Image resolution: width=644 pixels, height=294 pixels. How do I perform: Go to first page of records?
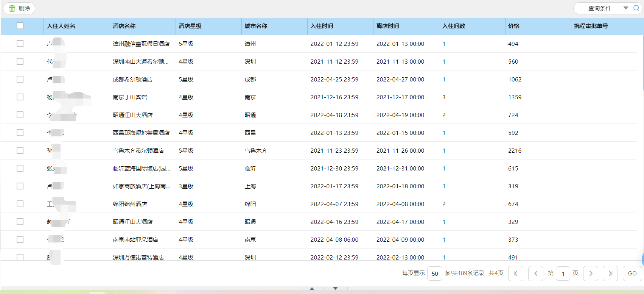tap(515, 273)
